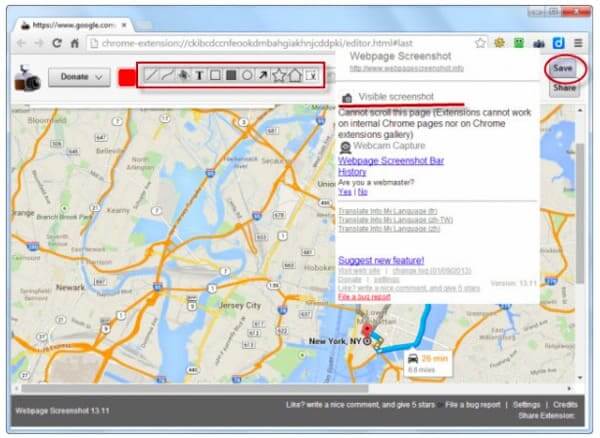Viewport: 600px width, 438px height.
Task: Click the blue extension icon in toolbar
Action: click(558, 43)
